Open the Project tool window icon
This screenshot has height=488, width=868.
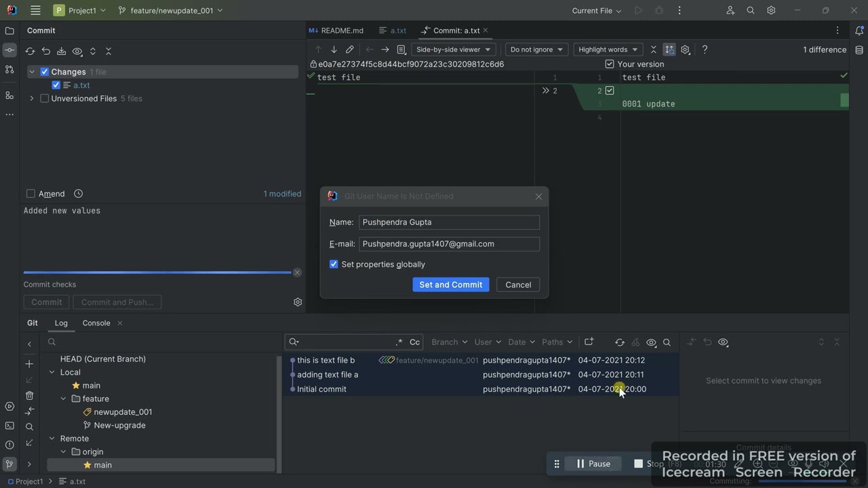tap(9, 30)
